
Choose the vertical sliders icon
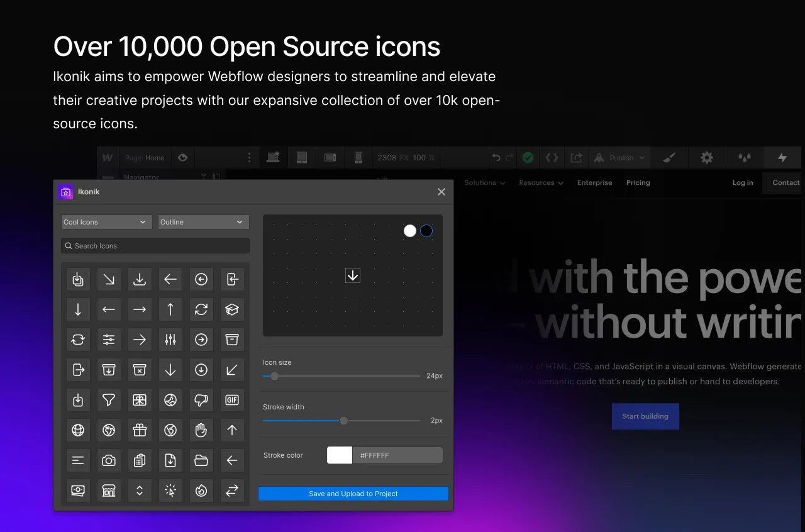click(170, 340)
